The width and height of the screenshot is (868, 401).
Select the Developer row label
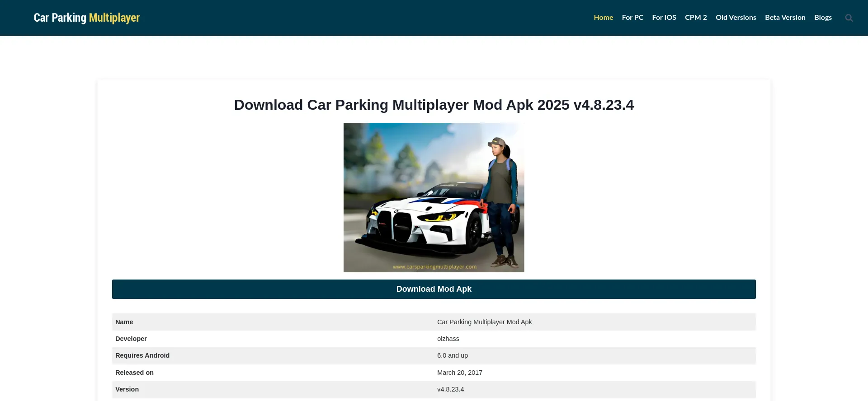click(x=131, y=339)
